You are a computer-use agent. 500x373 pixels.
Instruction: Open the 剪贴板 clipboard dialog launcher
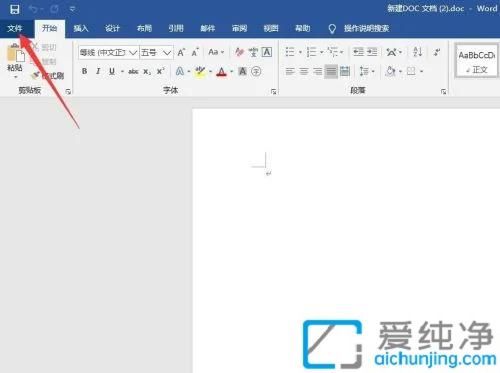pos(68,91)
